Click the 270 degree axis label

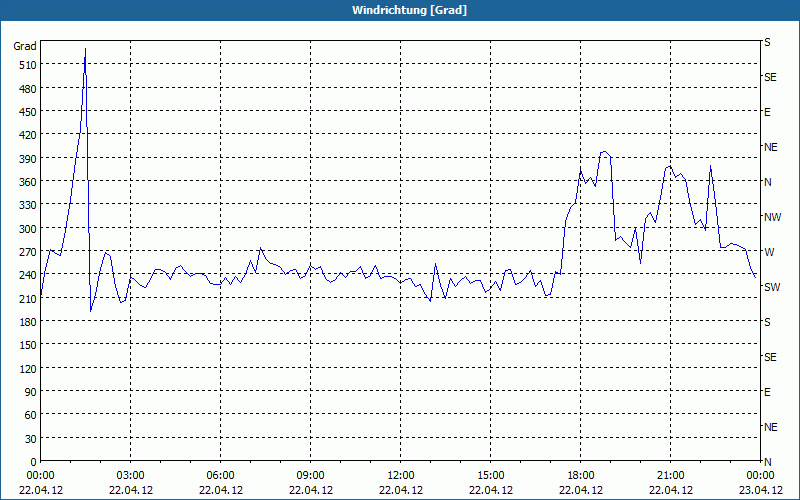coord(28,252)
